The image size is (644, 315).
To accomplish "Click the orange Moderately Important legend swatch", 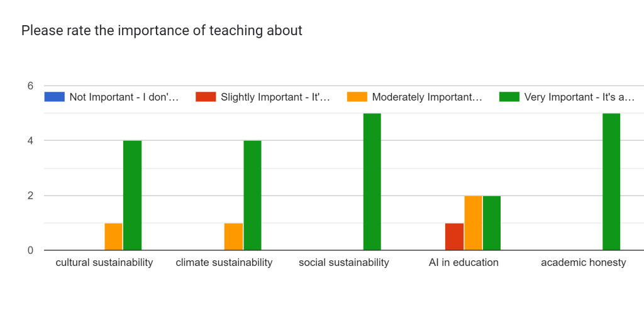I will [x=357, y=97].
